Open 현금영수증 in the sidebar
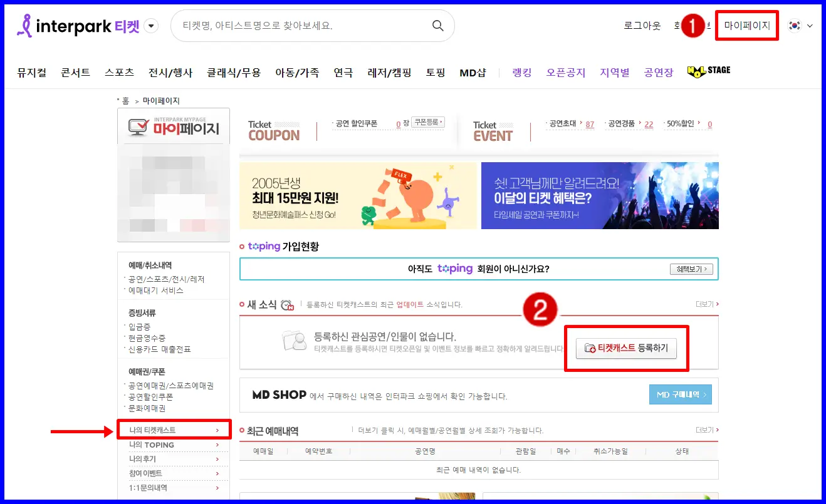 (x=147, y=338)
